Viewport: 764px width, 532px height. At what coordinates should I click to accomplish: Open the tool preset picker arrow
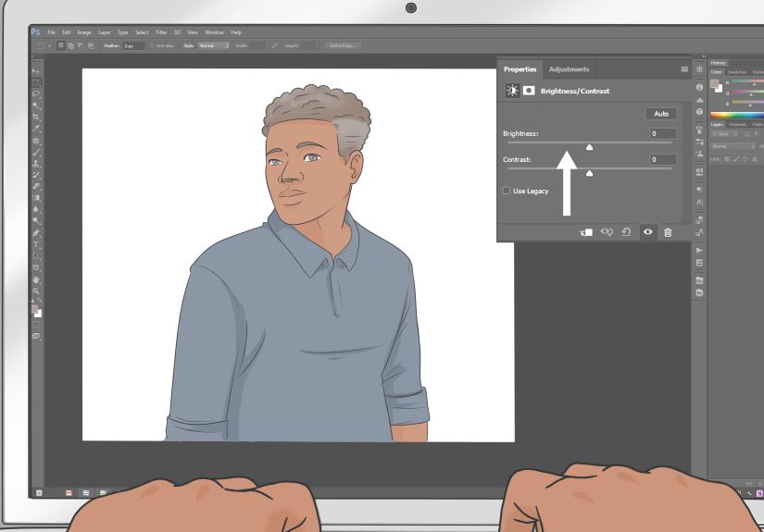coord(50,45)
